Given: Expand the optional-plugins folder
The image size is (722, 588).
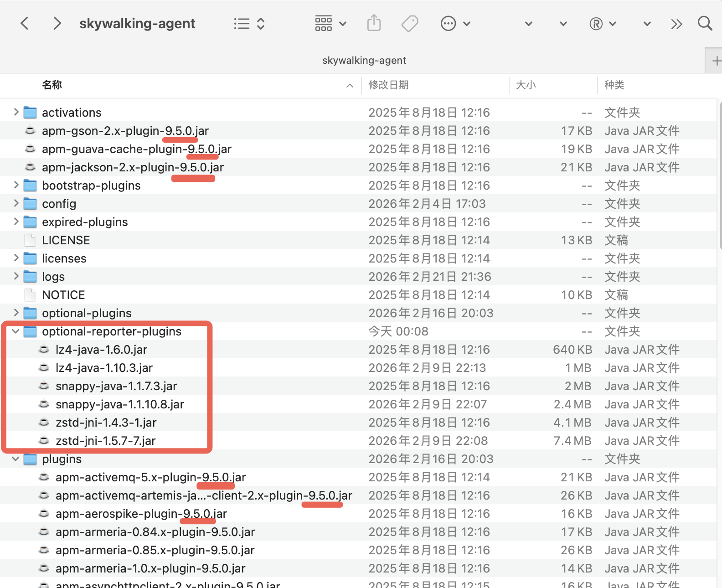Looking at the screenshot, I should tap(16, 313).
